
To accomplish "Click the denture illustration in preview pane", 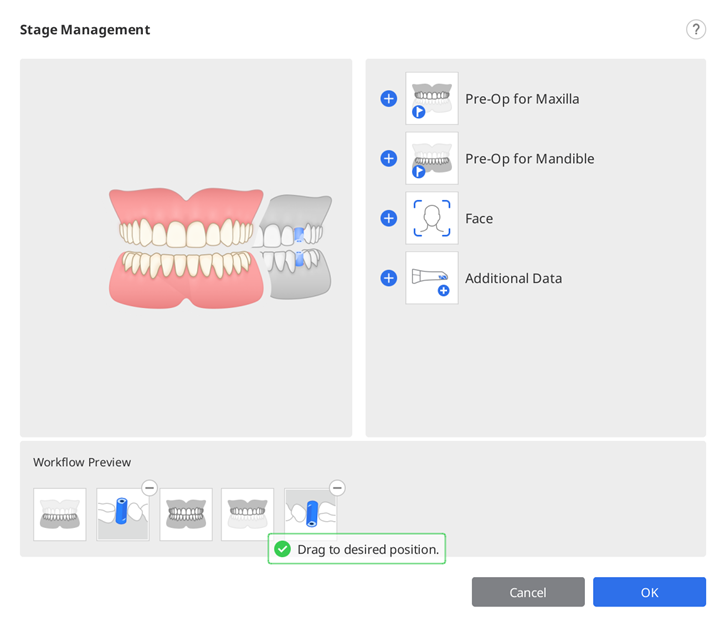I will pyautogui.click(x=220, y=248).
